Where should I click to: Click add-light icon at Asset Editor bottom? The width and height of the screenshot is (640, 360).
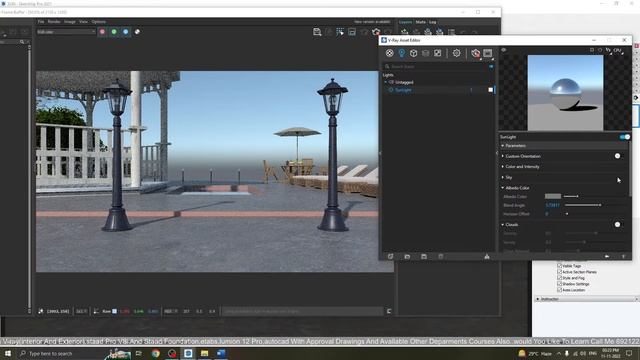pyautogui.click(x=391, y=256)
